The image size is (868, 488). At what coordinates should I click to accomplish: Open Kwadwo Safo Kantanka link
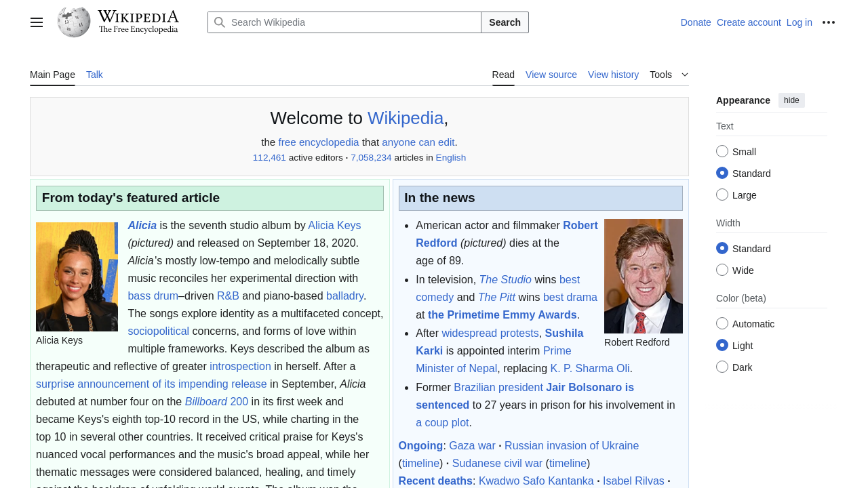(536, 481)
